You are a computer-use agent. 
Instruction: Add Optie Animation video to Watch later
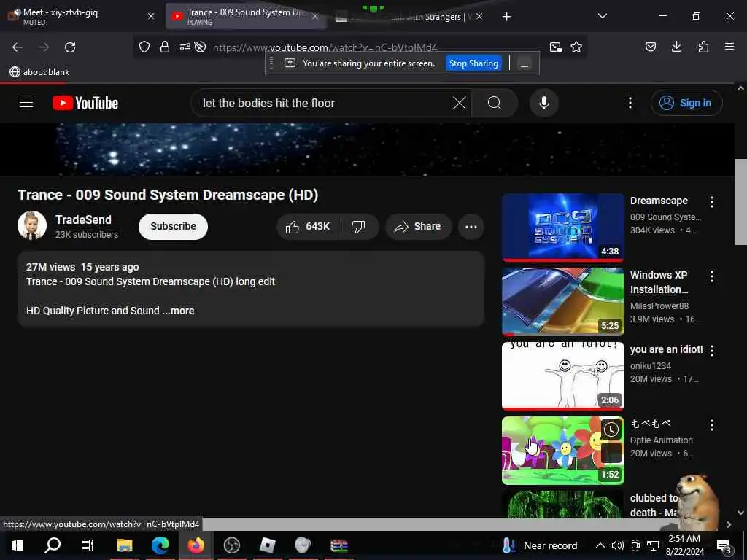(x=611, y=429)
